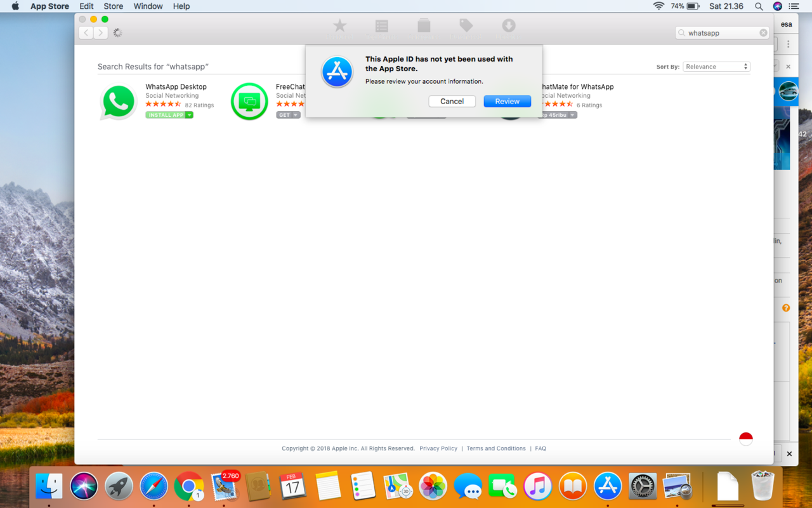Open Calendar showing FEB 17
This screenshot has width=812, height=508.
tap(293, 487)
